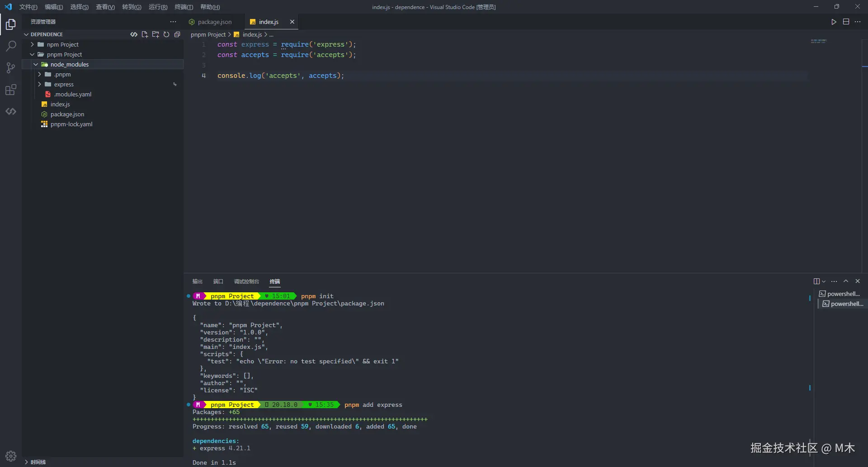The height and width of the screenshot is (467, 868).
Task: Click the editor minimap preview
Action: pos(819,41)
